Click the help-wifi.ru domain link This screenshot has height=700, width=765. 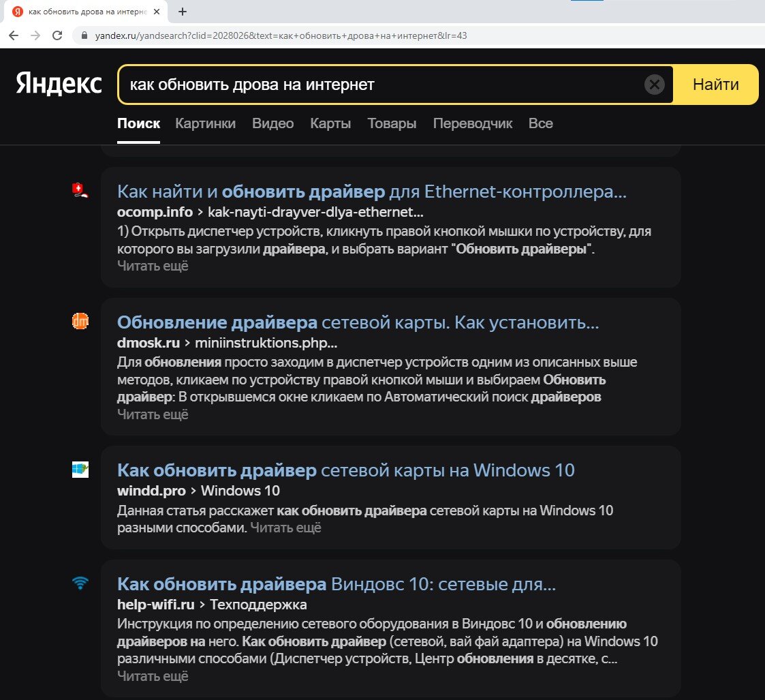(155, 605)
